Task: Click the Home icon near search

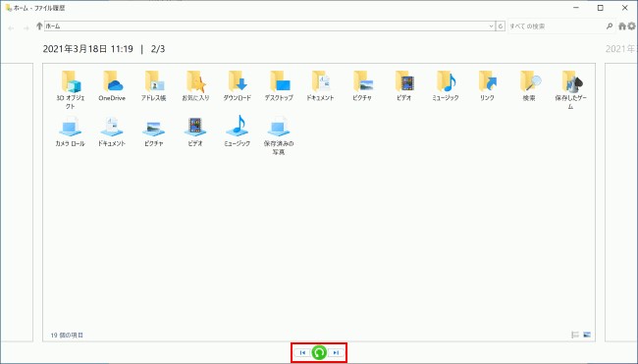Action: click(x=622, y=26)
